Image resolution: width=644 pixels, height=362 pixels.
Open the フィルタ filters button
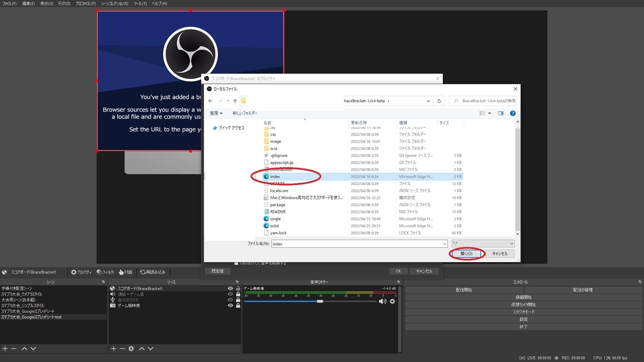[105, 272]
